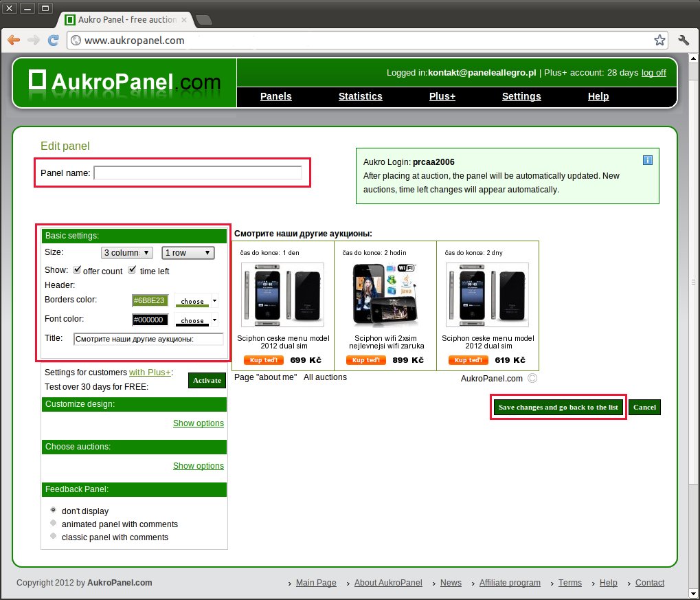Click the 699 Kč "Kup teď!" button

(x=263, y=360)
